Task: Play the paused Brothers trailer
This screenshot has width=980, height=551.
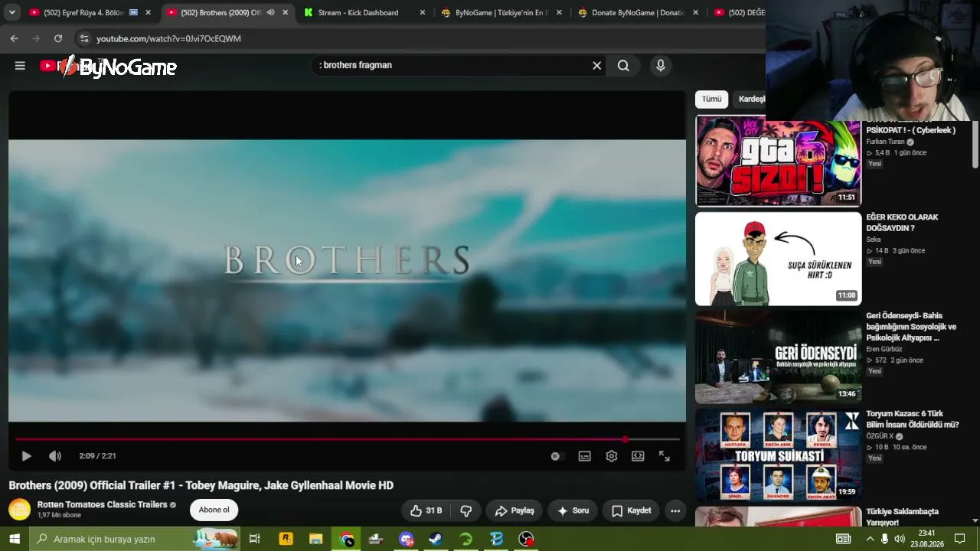Action: [26, 456]
